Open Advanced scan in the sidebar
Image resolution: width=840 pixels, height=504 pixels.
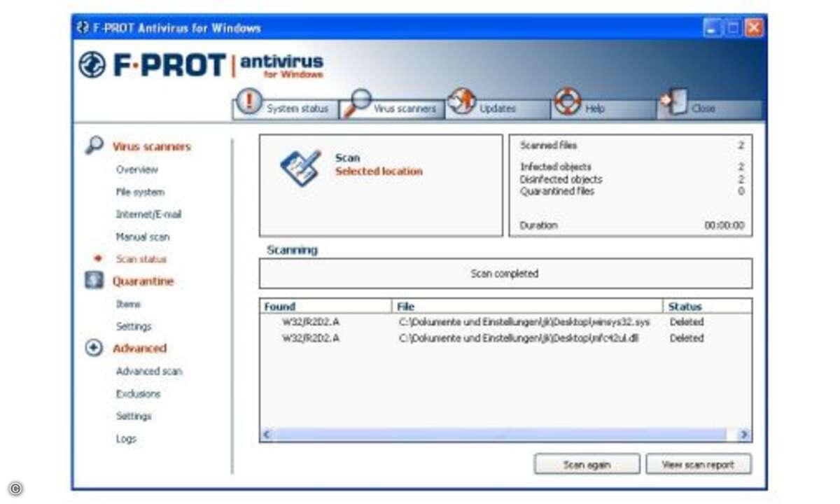click(x=149, y=371)
